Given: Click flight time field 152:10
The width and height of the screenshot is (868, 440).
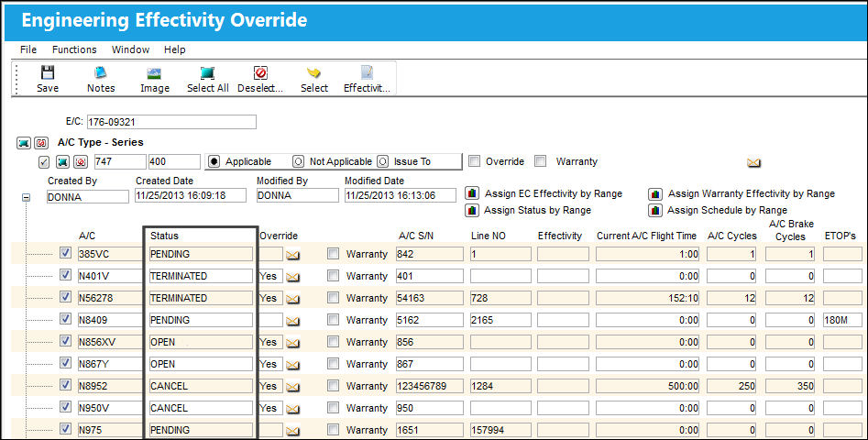Looking at the screenshot, I should point(648,298).
